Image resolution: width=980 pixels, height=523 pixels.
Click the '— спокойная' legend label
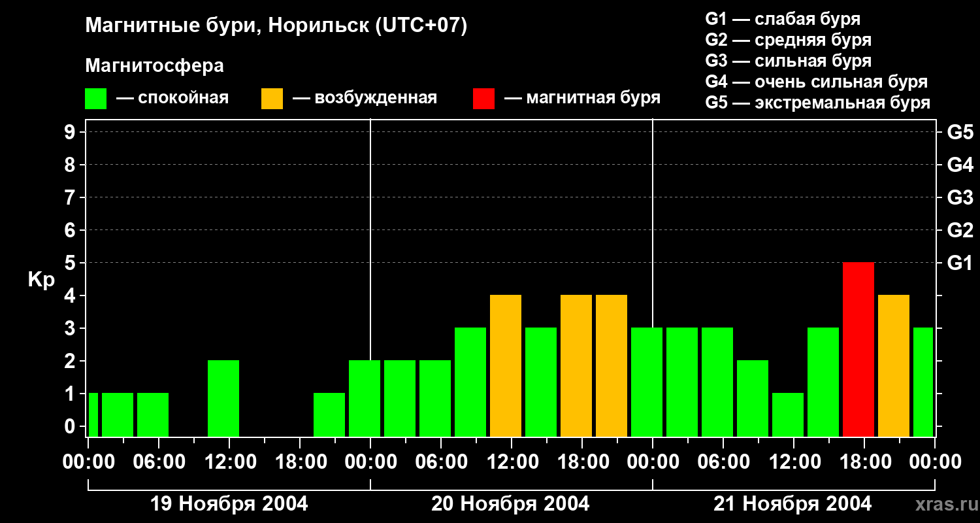[172, 98]
